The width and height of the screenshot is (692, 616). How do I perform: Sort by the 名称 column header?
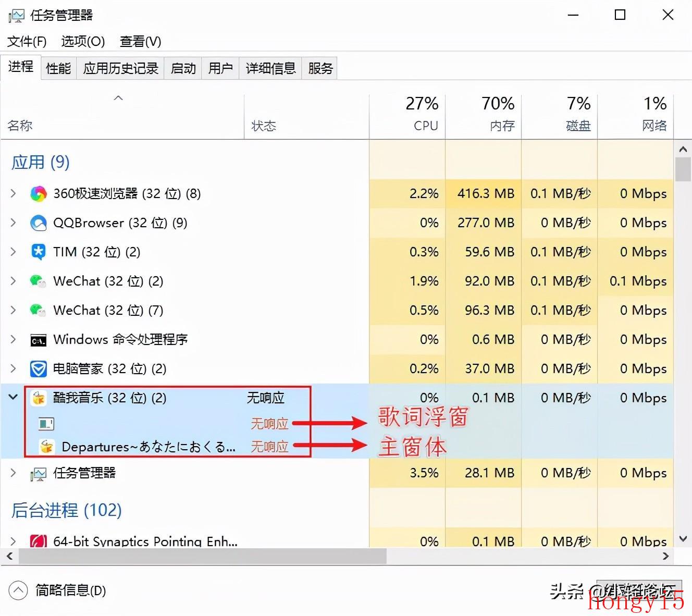[x=122, y=117]
